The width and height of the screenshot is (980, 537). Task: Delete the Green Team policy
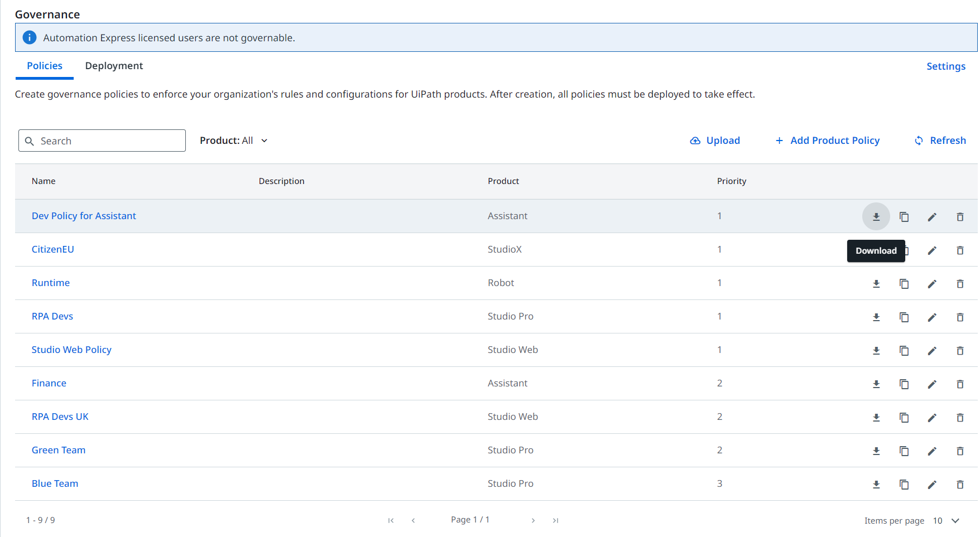point(960,451)
